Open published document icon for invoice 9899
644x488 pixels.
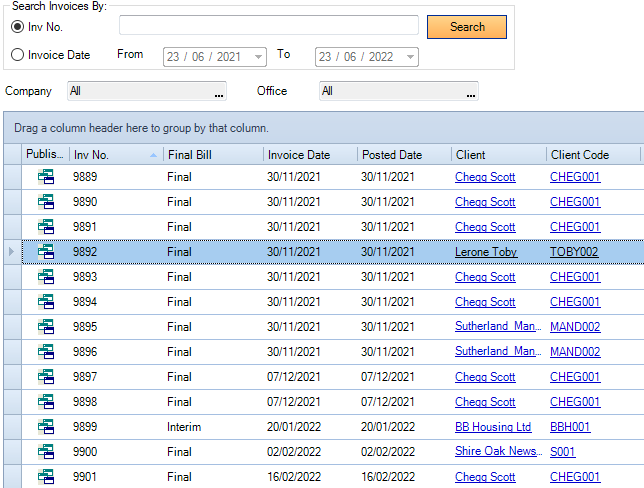(46, 427)
